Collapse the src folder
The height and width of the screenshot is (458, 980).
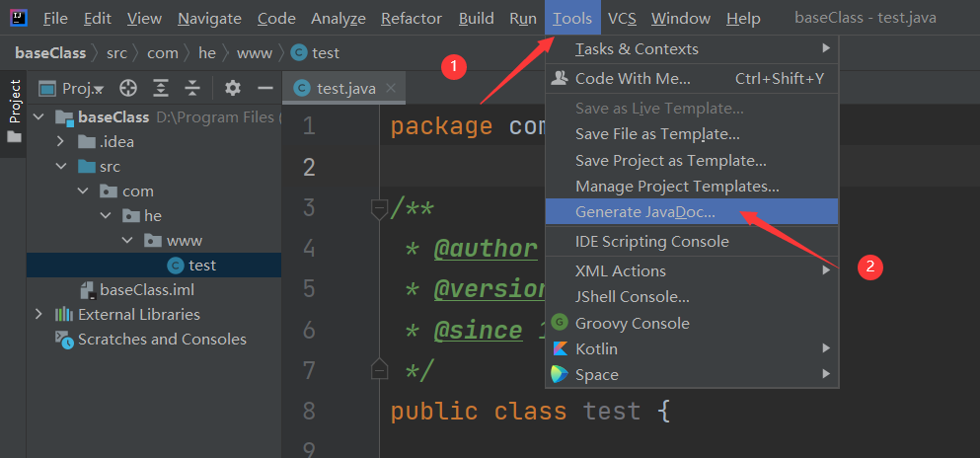click(x=60, y=167)
